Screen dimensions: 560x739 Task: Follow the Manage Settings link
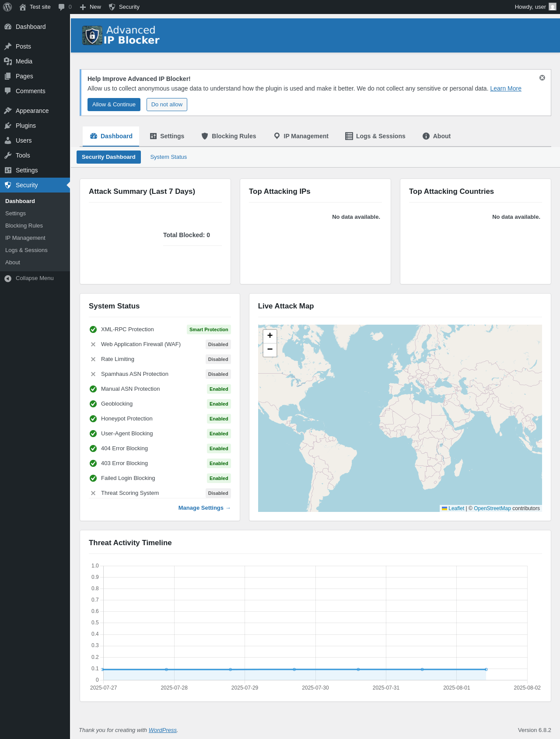pos(204,508)
